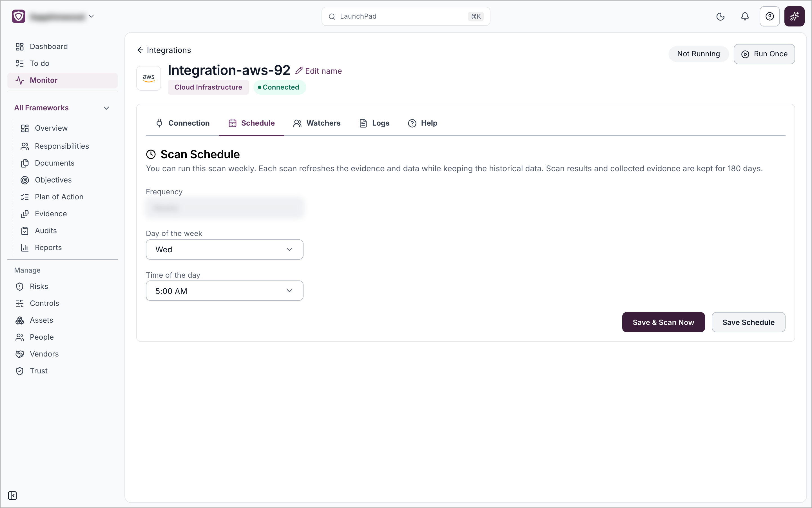Open the Help tab
812x508 pixels.
[x=423, y=123]
